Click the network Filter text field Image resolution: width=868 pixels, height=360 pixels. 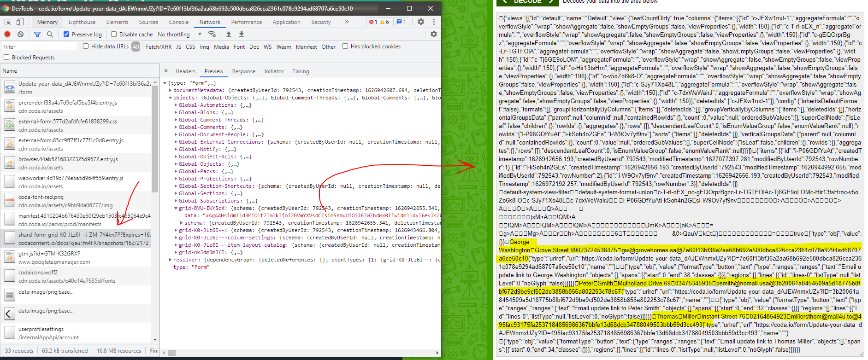coord(40,46)
